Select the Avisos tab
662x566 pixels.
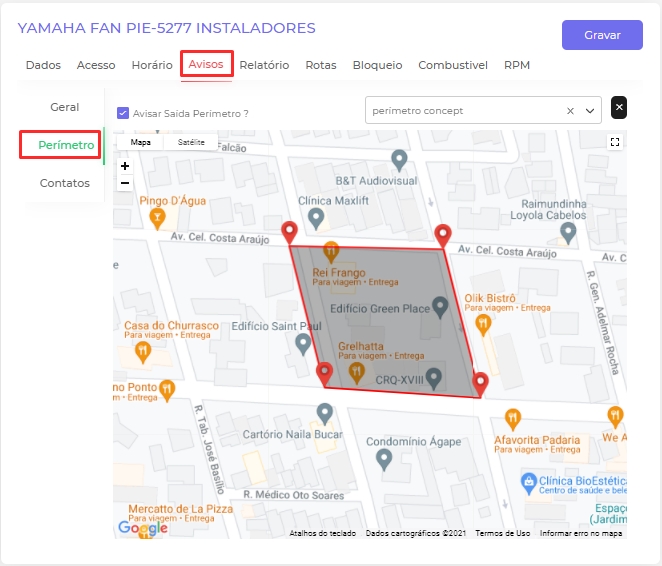pyautogui.click(x=206, y=64)
